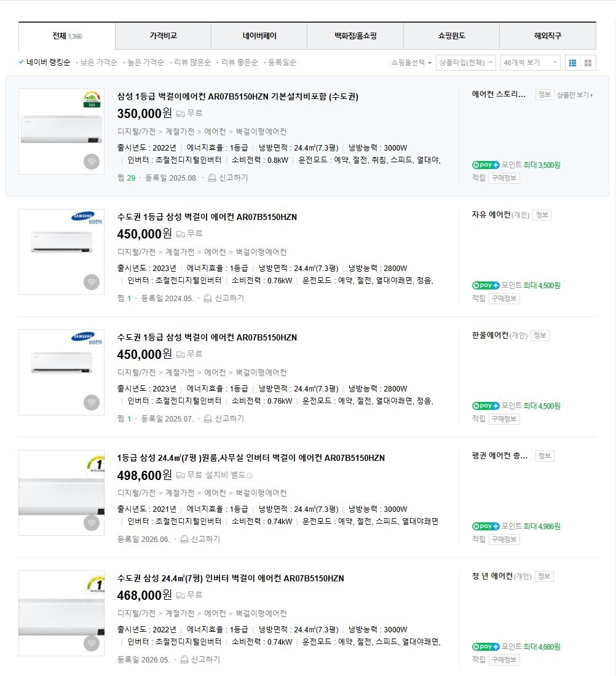Open 에어컨 스토리 seller link

[x=499, y=95]
